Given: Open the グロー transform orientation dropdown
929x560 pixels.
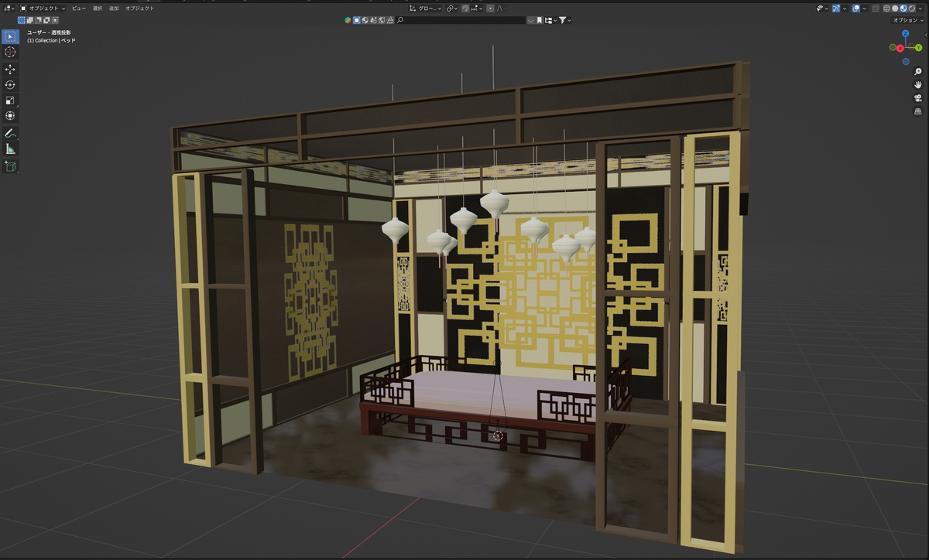Looking at the screenshot, I should point(428,9).
